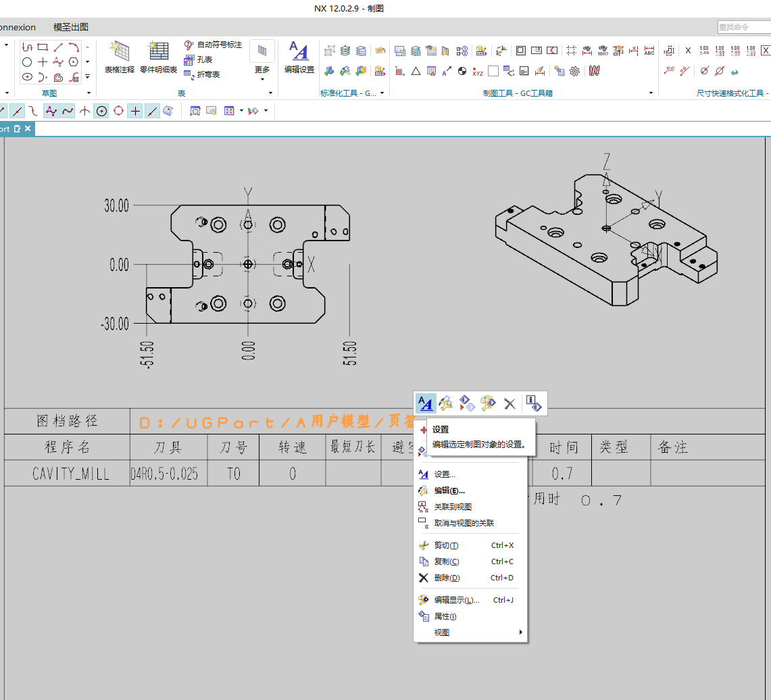Click the ABC dimension text icon
This screenshot has width=771, height=700.
coord(649,50)
